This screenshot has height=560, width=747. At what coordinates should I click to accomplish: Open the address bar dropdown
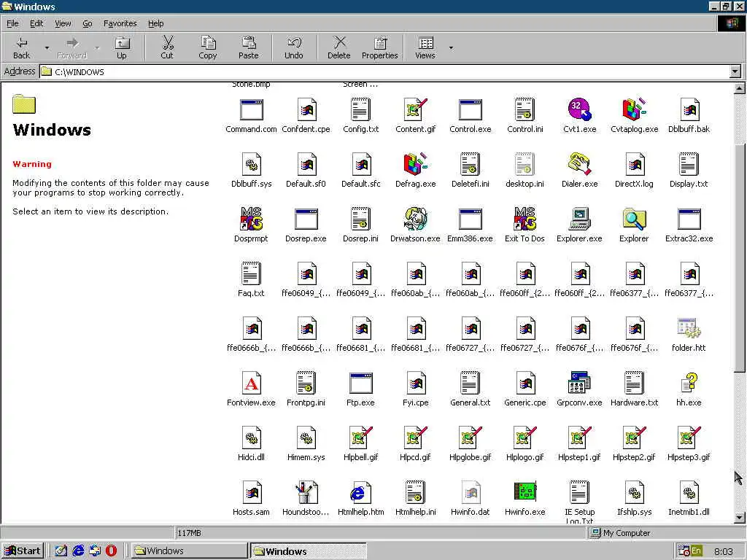[735, 72]
